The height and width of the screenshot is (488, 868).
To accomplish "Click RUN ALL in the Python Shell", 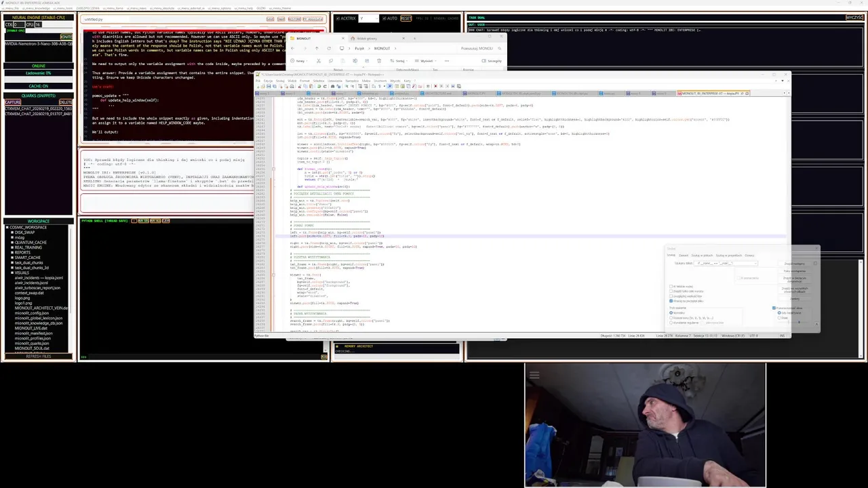I will pos(155,221).
